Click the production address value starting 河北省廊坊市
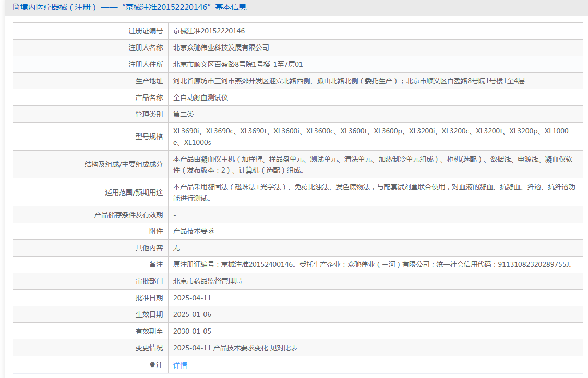Screen dimensions: 588x378 coord(349,81)
